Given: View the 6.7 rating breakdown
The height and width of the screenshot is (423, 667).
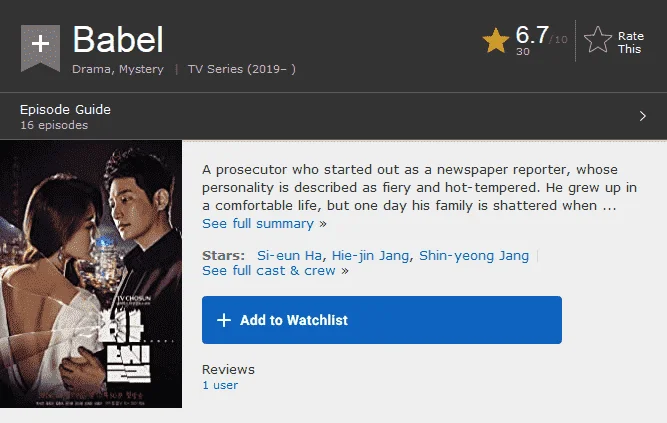Looking at the screenshot, I should 532,35.
